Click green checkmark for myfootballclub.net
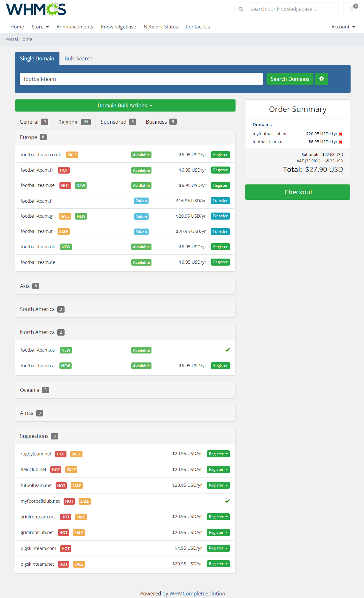The image size is (364, 598). 228,501
